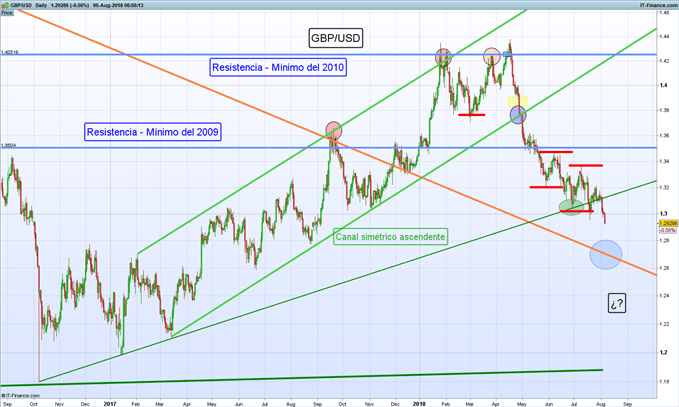Select the large blue target ellipse on orange trendline
Image resolution: width=679 pixels, height=407 pixels.
(606, 255)
